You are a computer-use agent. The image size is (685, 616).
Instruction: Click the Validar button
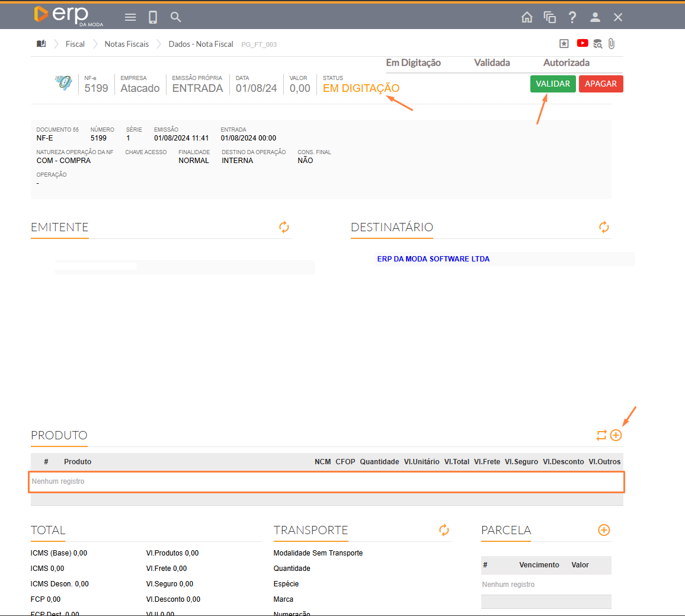553,84
